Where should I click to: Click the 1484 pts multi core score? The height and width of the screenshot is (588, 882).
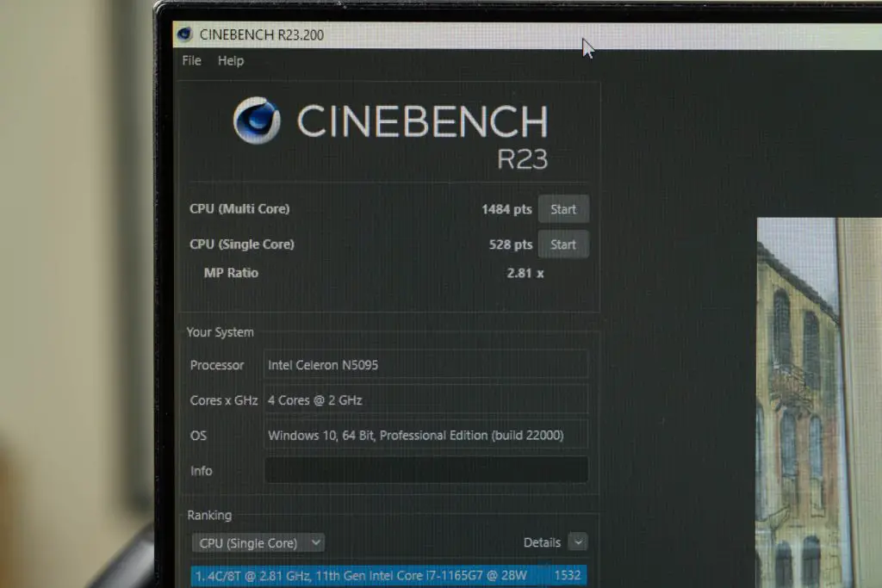point(506,209)
